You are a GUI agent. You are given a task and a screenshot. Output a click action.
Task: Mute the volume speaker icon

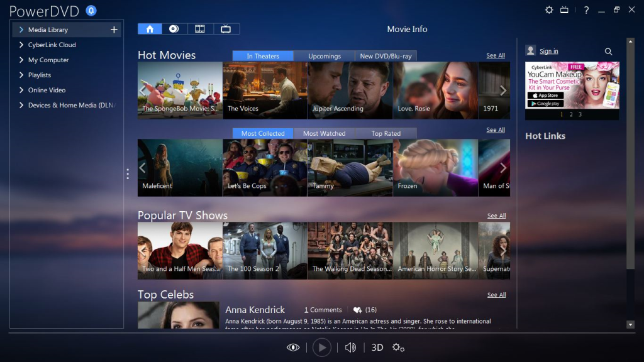pos(350,348)
